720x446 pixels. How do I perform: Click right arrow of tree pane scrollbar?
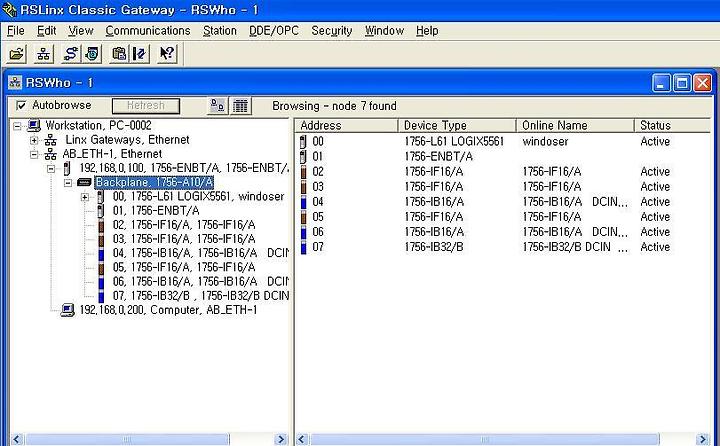click(x=281, y=440)
